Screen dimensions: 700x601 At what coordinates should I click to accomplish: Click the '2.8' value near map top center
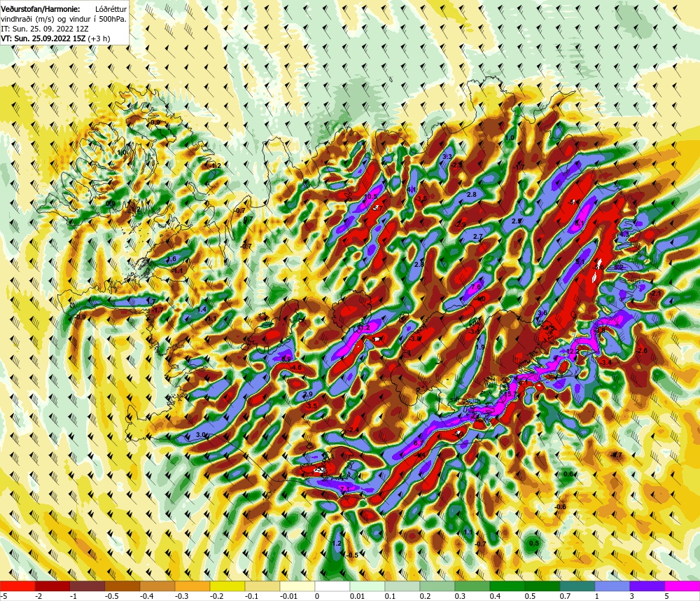point(471,194)
